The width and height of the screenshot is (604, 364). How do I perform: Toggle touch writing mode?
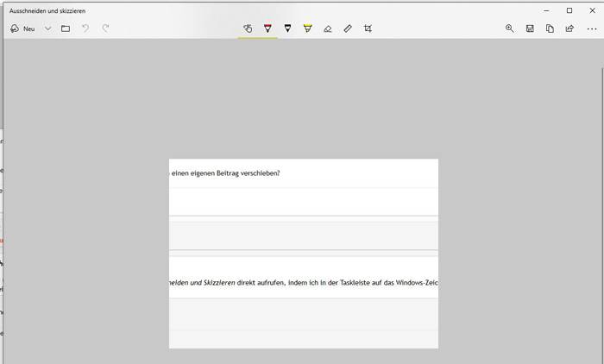[248, 28]
